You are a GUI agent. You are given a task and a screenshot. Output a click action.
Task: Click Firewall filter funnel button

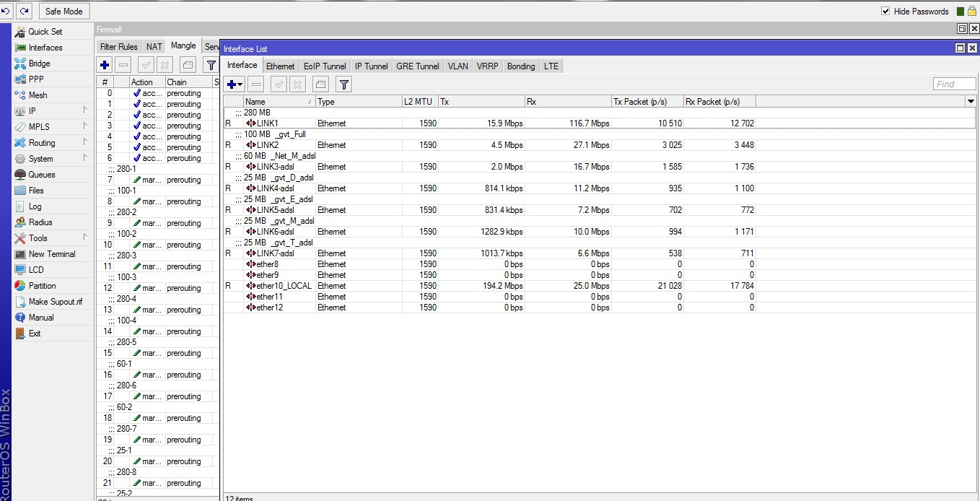point(211,65)
